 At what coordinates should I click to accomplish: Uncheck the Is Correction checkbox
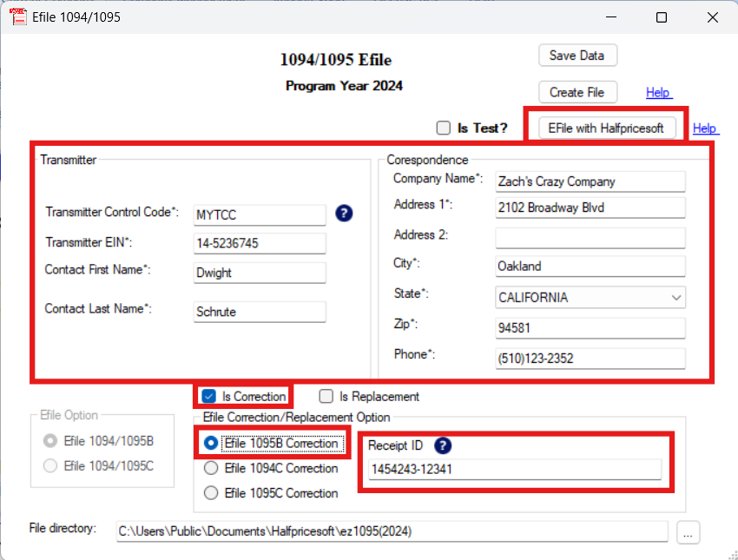[208, 396]
